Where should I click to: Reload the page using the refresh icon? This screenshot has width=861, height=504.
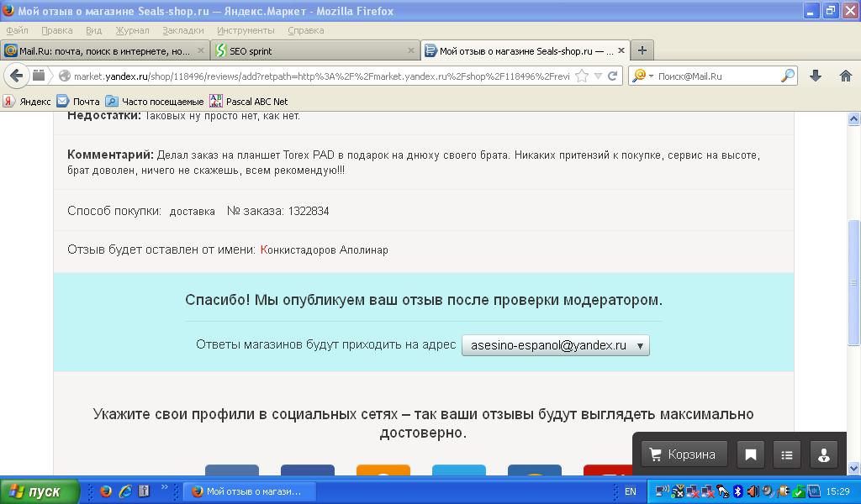point(613,76)
